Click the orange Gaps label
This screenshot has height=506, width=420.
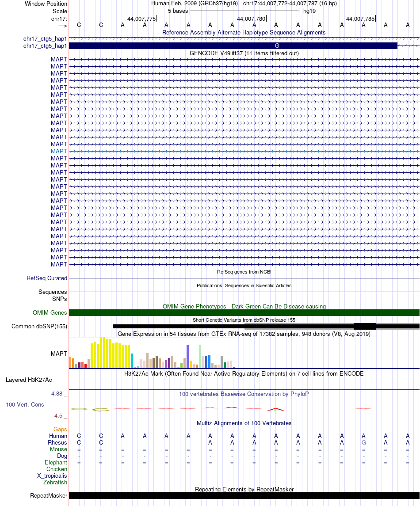point(60,430)
